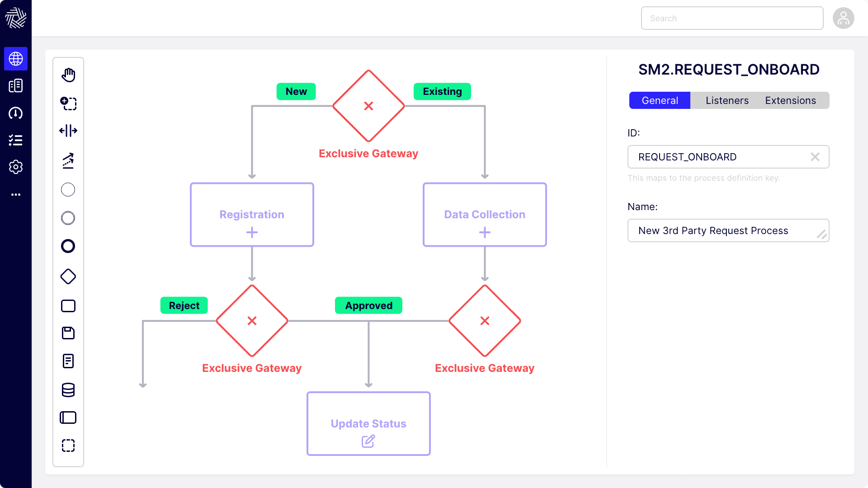Viewport: 868px width, 488px height.
Task: Activate the lasso create-selection tool
Action: (x=68, y=103)
